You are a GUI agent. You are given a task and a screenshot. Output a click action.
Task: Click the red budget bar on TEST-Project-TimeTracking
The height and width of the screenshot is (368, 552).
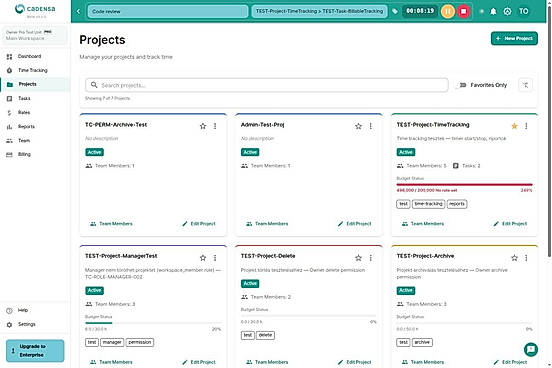464,185
